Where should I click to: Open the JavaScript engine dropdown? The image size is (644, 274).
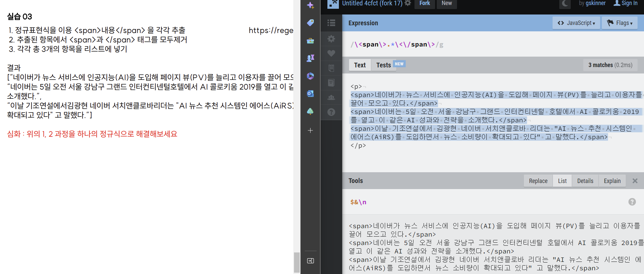(576, 23)
